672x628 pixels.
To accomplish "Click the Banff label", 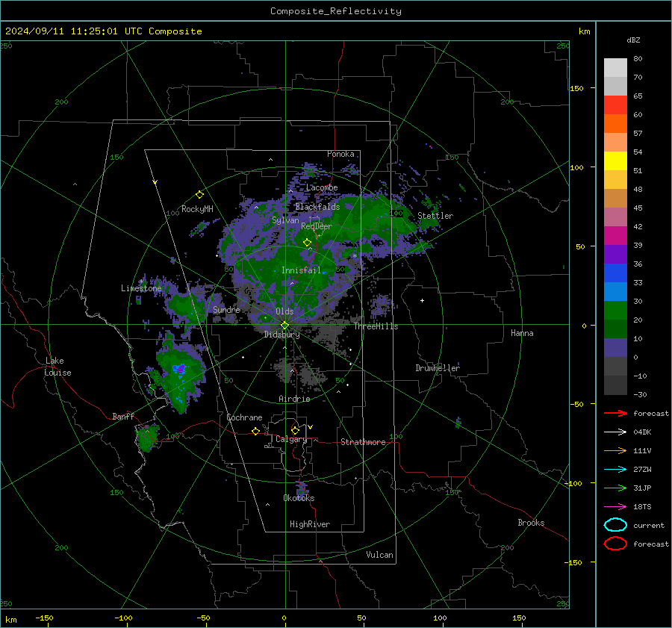I will click(x=123, y=417).
